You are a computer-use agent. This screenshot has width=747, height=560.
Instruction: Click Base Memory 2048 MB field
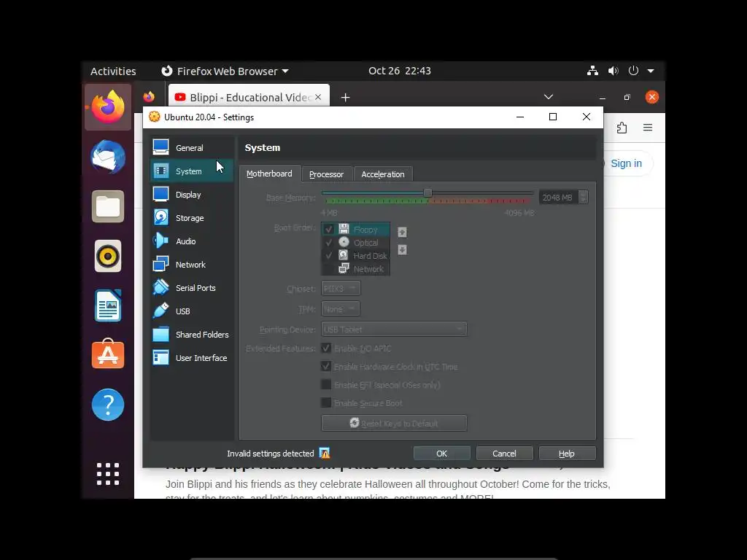558,197
